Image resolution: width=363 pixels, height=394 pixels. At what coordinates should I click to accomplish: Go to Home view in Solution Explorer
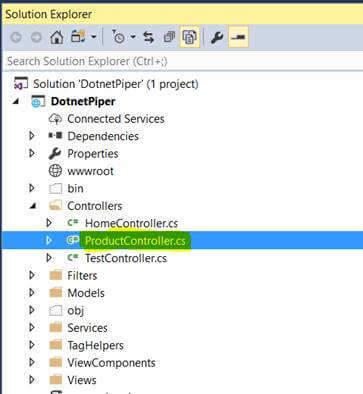pos(57,37)
